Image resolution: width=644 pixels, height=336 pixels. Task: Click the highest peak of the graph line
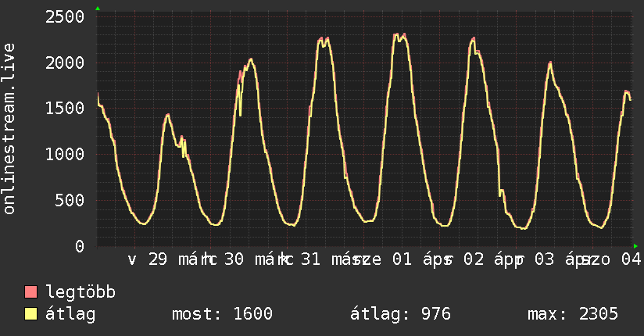coord(397,35)
